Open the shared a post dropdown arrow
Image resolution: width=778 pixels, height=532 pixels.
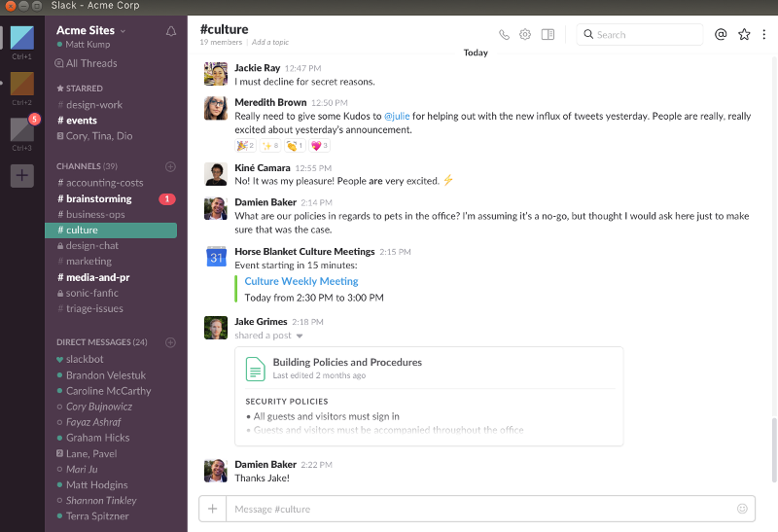pos(300,336)
